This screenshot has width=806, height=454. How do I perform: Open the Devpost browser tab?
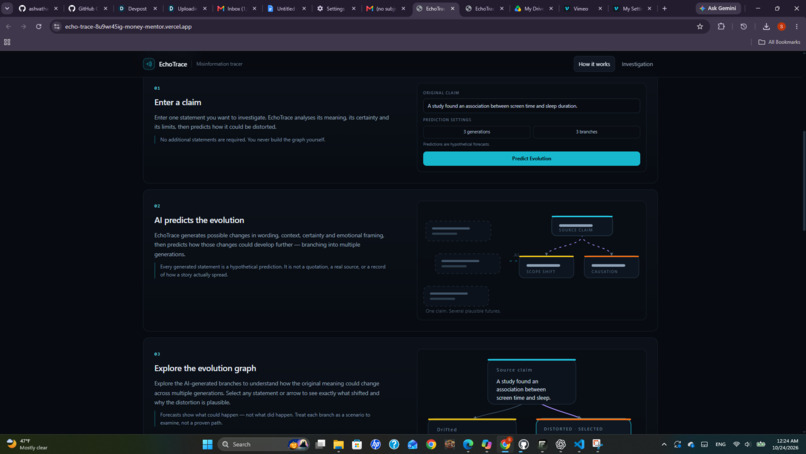click(137, 8)
